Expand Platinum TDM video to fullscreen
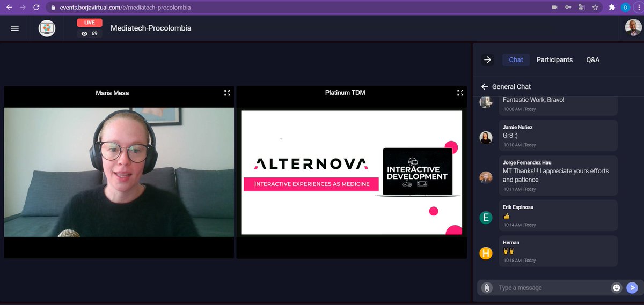 pos(460,93)
